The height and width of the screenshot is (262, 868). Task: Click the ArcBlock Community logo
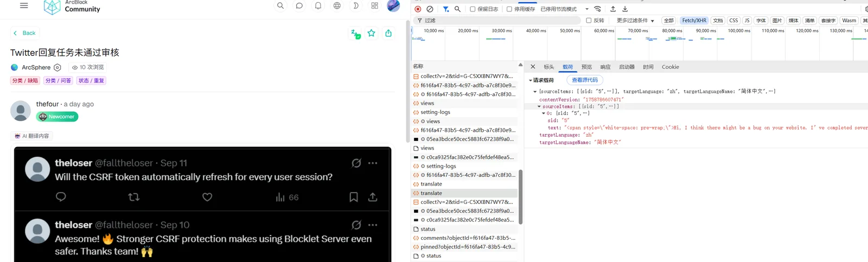tap(72, 7)
